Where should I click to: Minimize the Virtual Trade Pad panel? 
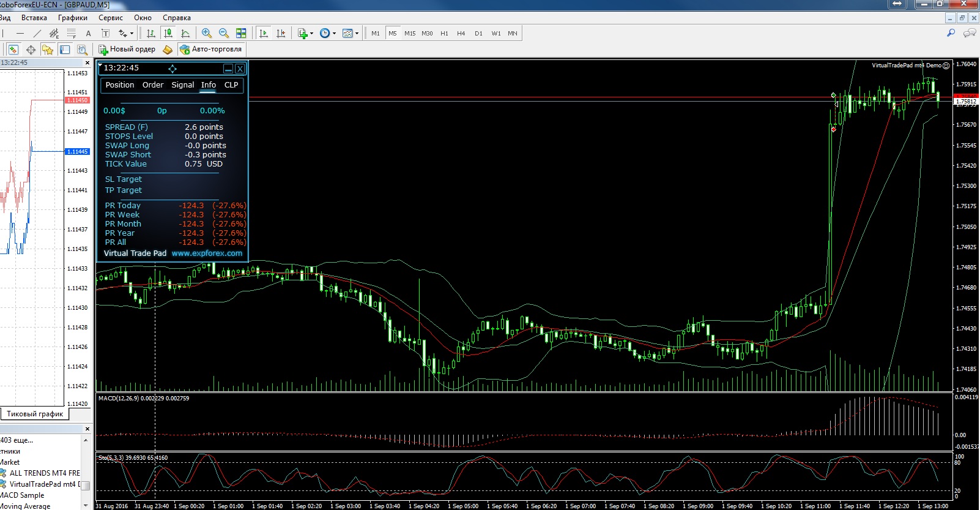[228, 69]
